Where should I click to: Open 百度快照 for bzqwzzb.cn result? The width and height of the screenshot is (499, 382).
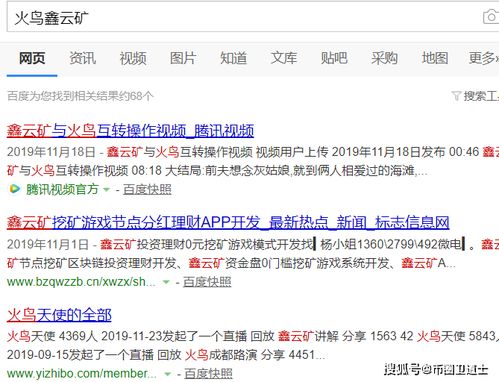[207, 282]
